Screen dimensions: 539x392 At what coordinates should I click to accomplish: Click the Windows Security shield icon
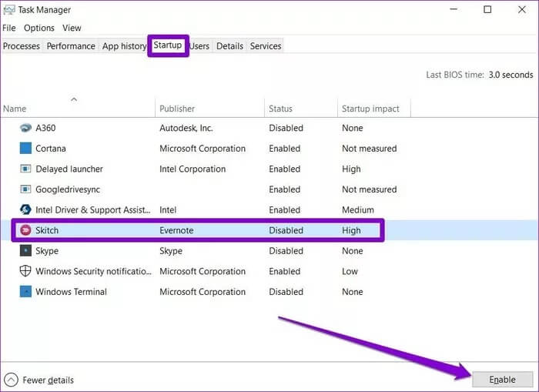(x=25, y=271)
